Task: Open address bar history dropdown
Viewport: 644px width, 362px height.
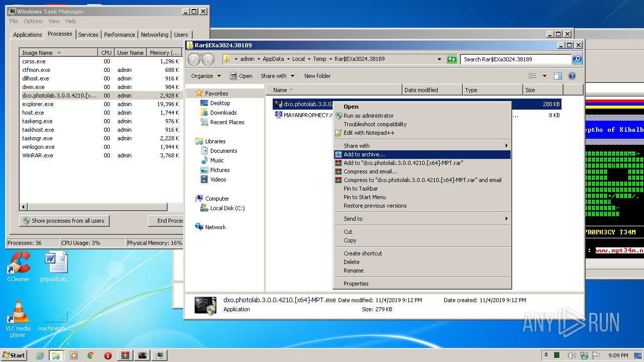Action: coord(439,59)
